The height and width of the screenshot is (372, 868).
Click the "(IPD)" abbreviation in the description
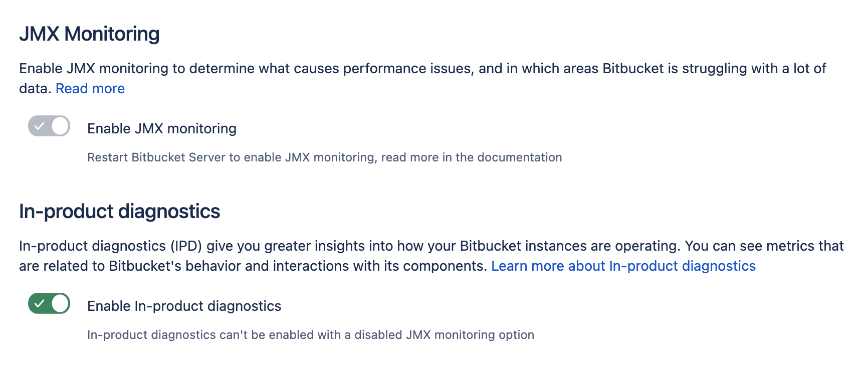186,246
